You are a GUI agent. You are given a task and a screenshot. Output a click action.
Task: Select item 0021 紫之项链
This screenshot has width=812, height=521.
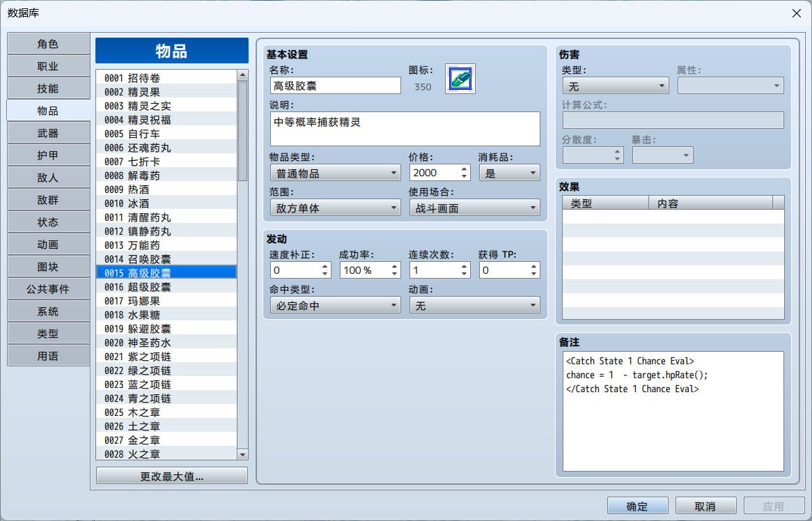coord(166,357)
